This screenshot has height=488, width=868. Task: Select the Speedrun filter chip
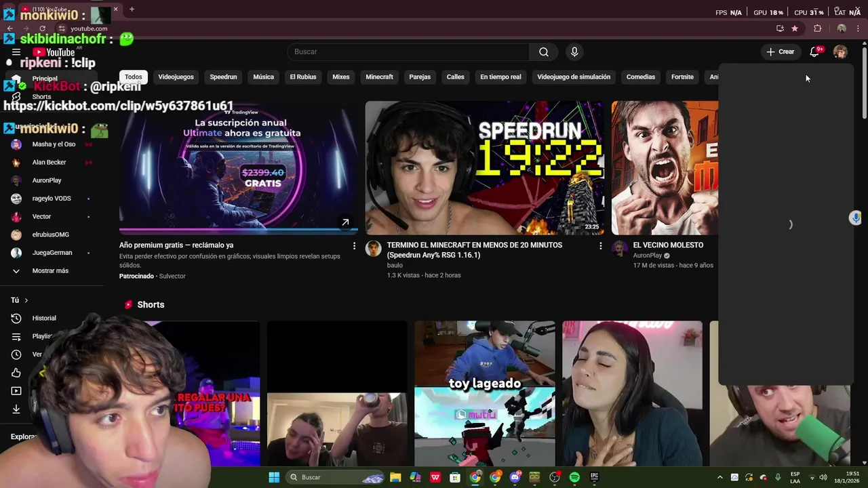pos(223,77)
